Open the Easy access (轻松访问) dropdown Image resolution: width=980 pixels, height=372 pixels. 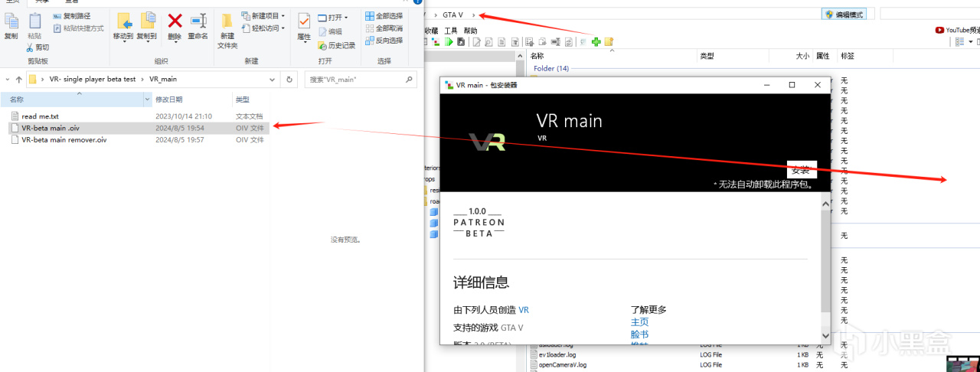[263, 28]
